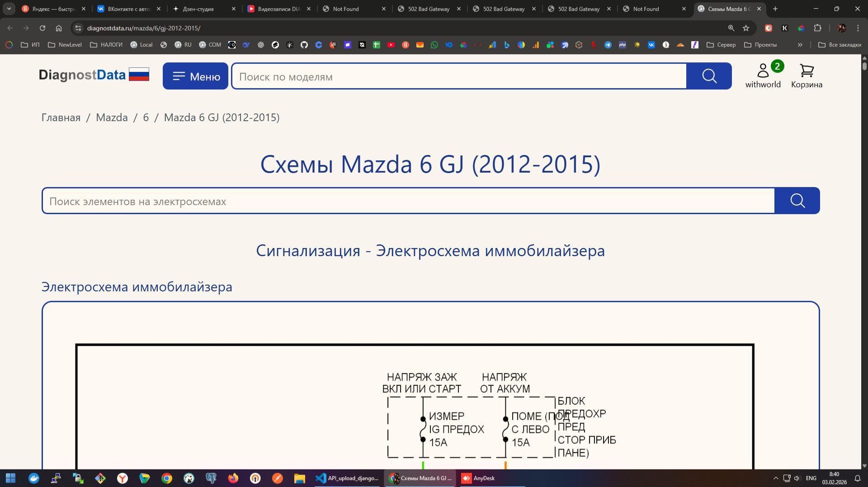Open the php bookmark icon
The width and height of the screenshot is (868, 487).
tap(623, 45)
